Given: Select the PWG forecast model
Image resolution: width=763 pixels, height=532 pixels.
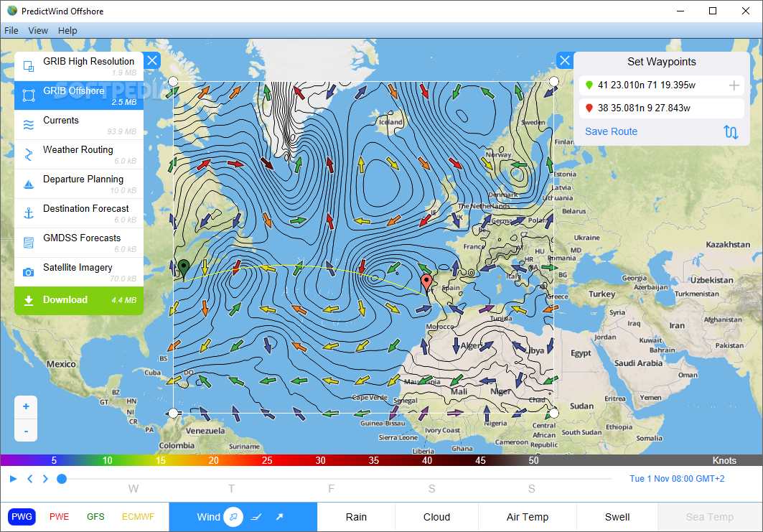Looking at the screenshot, I should (22, 517).
